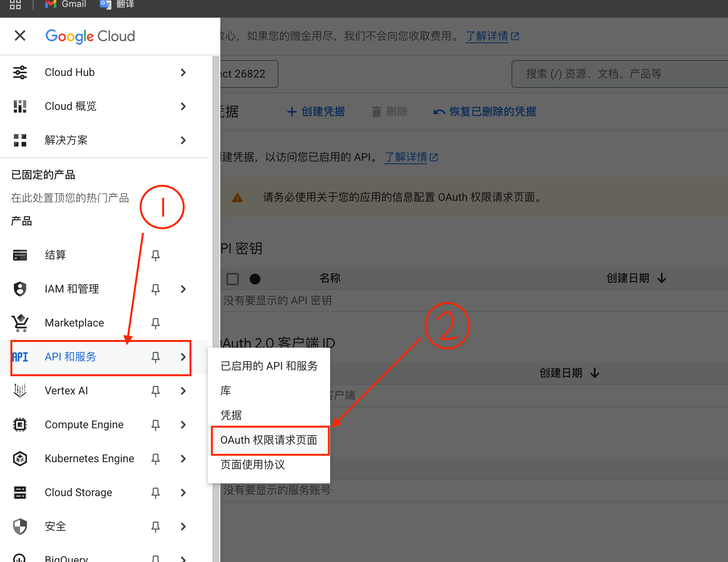This screenshot has width=728, height=562.
Task: Open the 结算 menu entry
Action: click(x=55, y=255)
